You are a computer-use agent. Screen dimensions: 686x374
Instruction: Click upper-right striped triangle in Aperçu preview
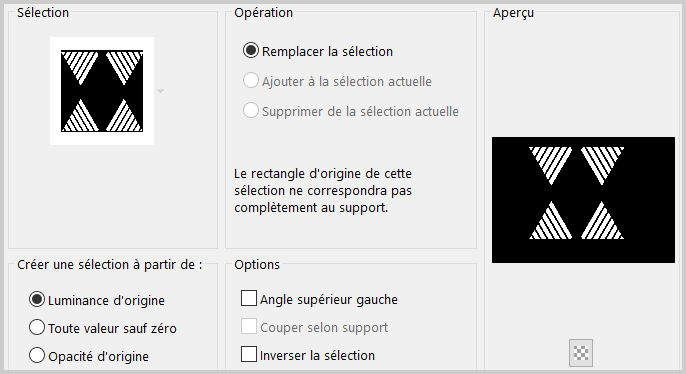602,164
